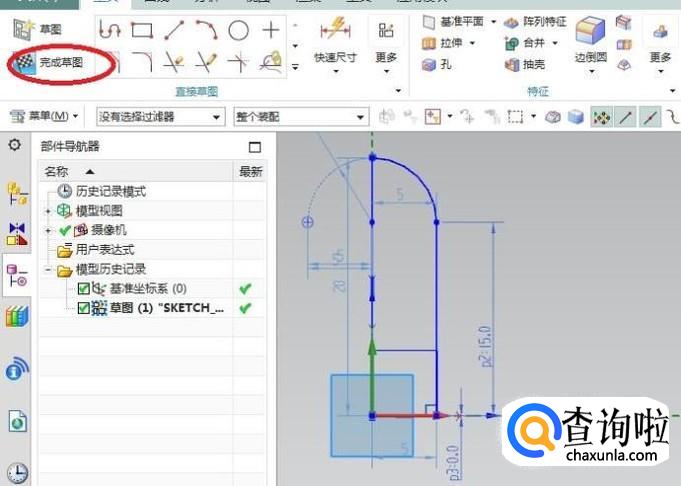Viewport: 681px width, 486px height.
Task: Open the Unite (合并) dropdown arrow
Action: click(x=555, y=43)
